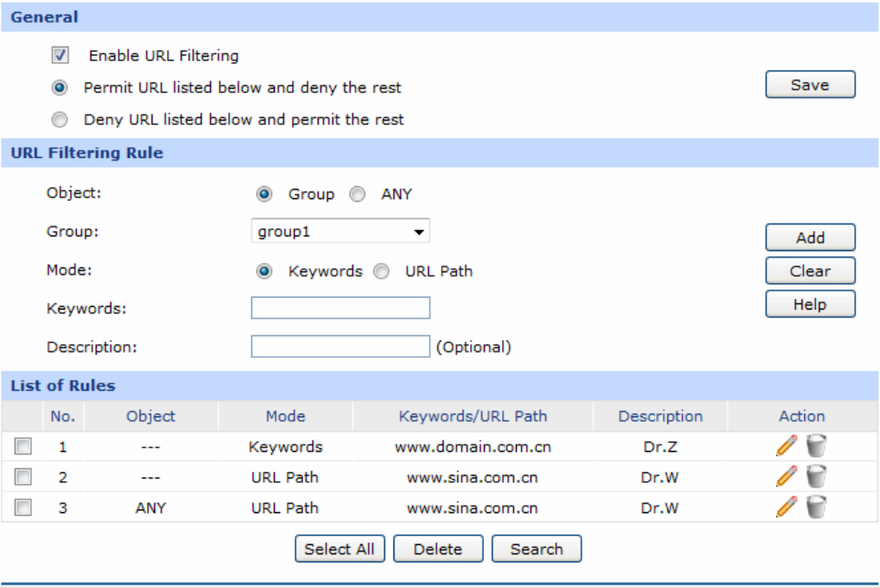Viewport: 880px width, 588px height.
Task: Edit rule 1 using the pencil icon
Action: point(786,446)
